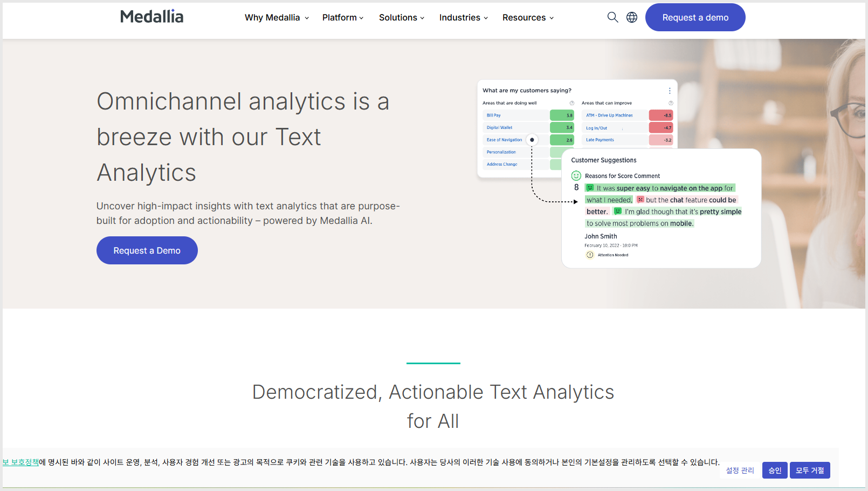This screenshot has width=868, height=491.
Task: Expand the Solutions dropdown
Action: point(402,17)
